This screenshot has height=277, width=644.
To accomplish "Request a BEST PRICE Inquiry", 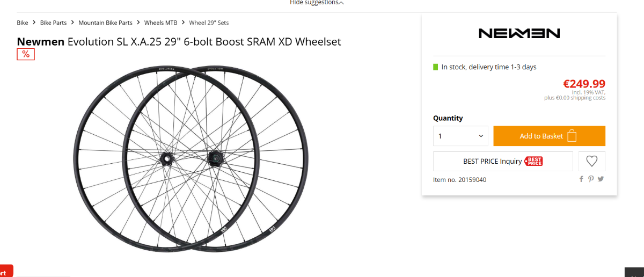I will [503, 161].
